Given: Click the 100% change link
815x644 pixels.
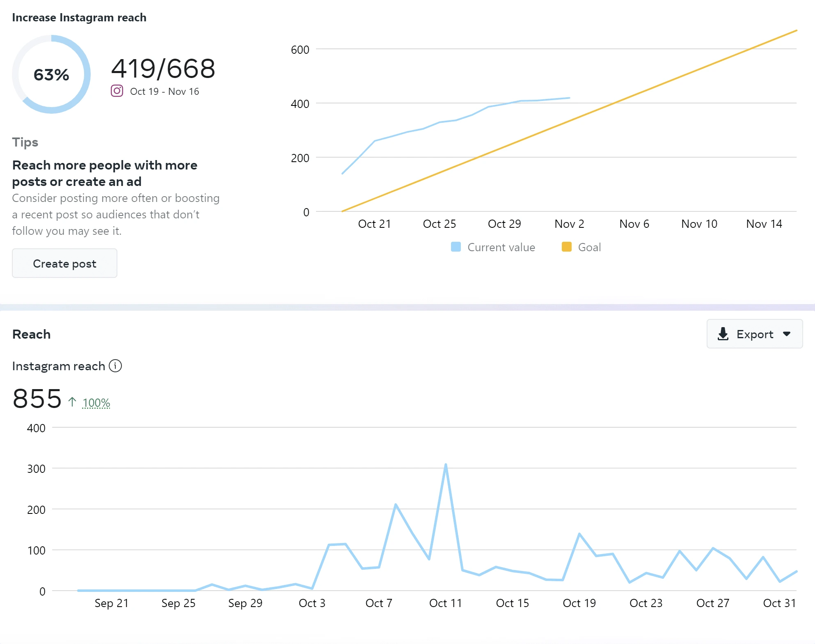Looking at the screenshot, I should pos(96,403).
